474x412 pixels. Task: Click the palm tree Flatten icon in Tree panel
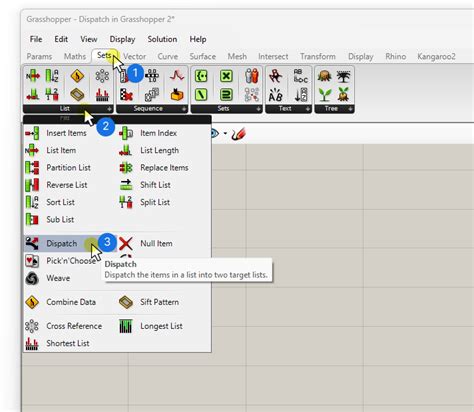point(343,76)
